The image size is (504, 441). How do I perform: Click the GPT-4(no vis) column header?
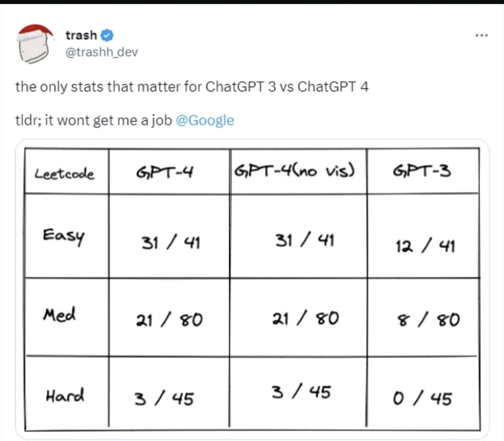point(294,171)
